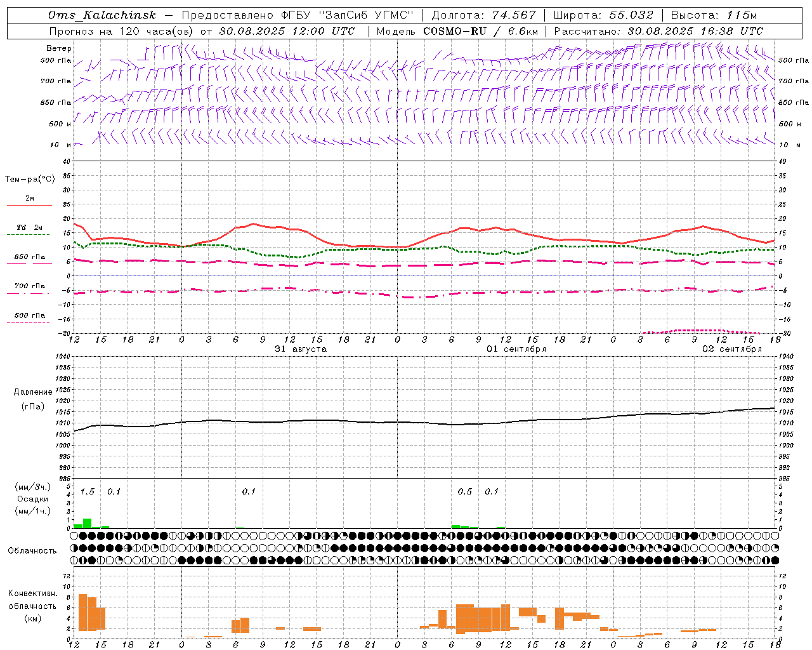Click the "01 сентября" date label
Viewport: 812px width, 650px height.
pos(516,349)
